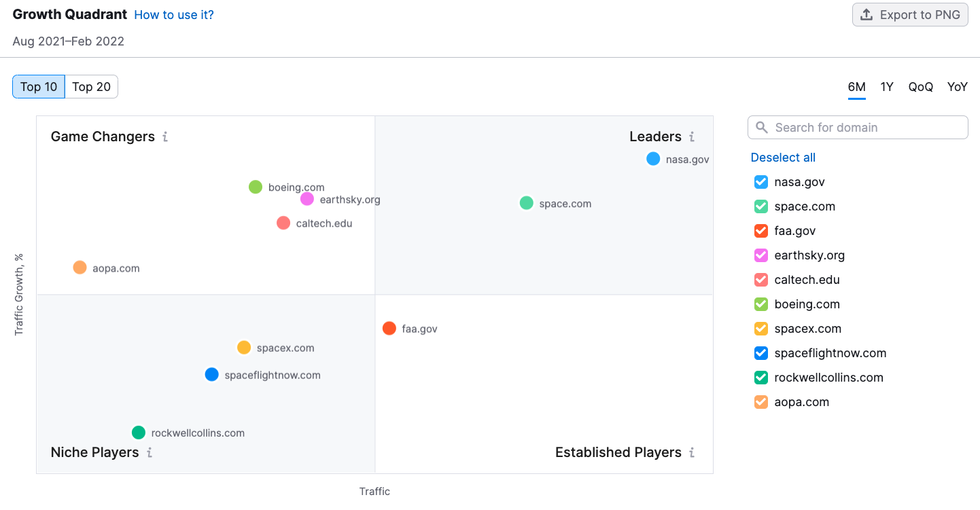980x510 pixels.
Task: Toggle the faa.gov checkbox
Action: [761, 231]
